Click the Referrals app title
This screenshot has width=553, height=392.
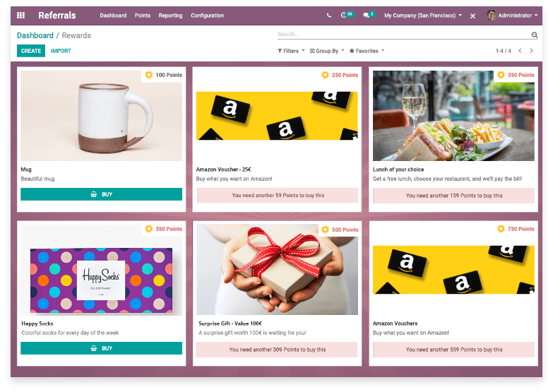57,15
